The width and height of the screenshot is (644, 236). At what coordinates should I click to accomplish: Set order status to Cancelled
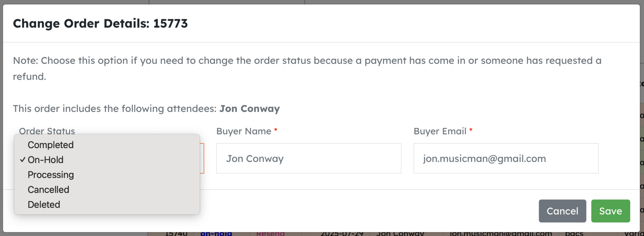(48, 190)
